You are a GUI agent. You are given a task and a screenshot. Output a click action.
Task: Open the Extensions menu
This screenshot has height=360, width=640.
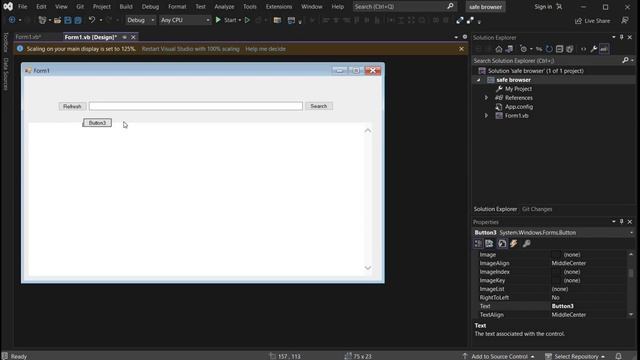[279, 7]
